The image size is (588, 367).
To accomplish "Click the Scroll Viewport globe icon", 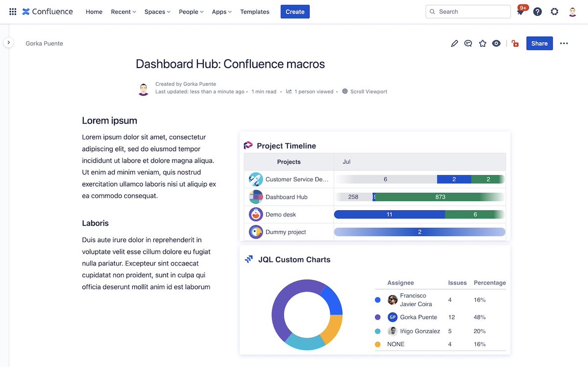I will (x=345, y=92).
